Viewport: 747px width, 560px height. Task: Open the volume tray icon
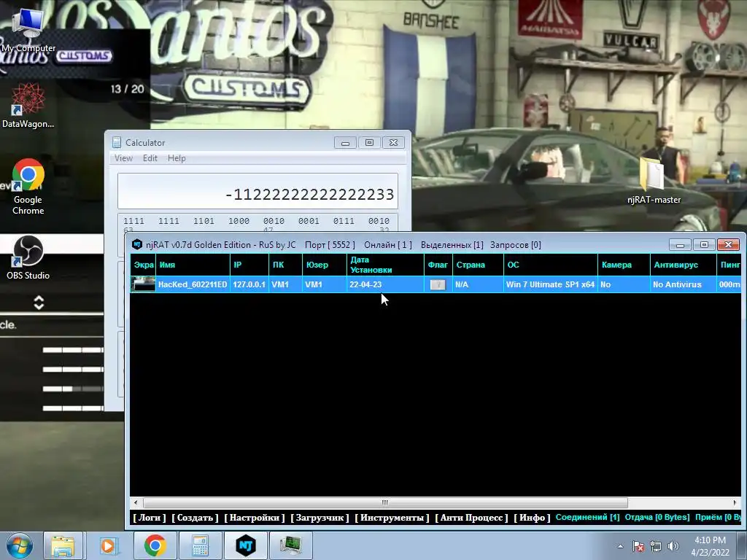pos(673,546)
